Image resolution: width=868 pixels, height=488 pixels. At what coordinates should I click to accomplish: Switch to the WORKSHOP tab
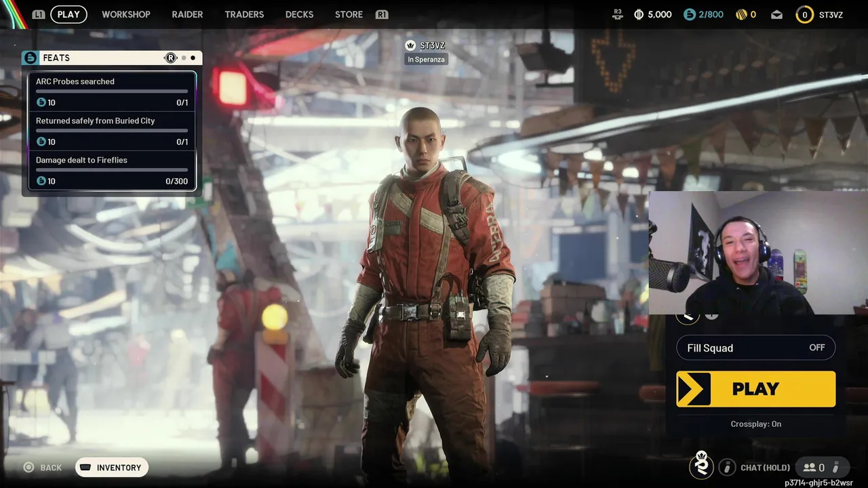(x=126, y=14)
